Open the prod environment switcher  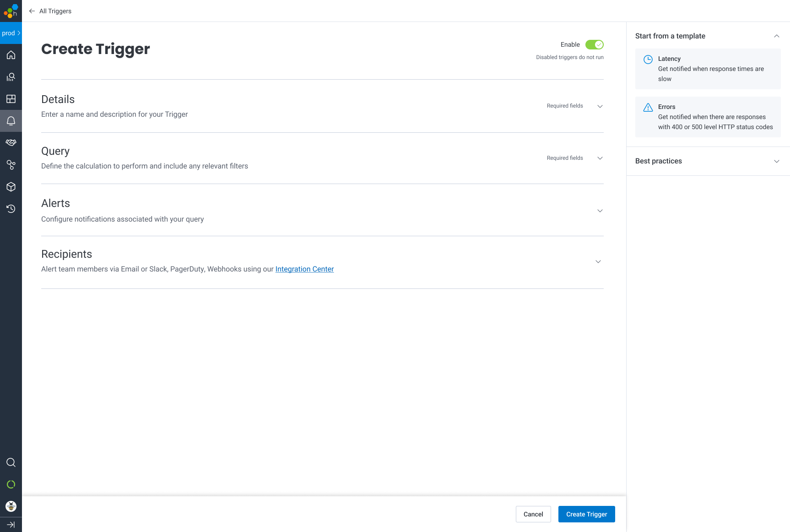[11, 33]
